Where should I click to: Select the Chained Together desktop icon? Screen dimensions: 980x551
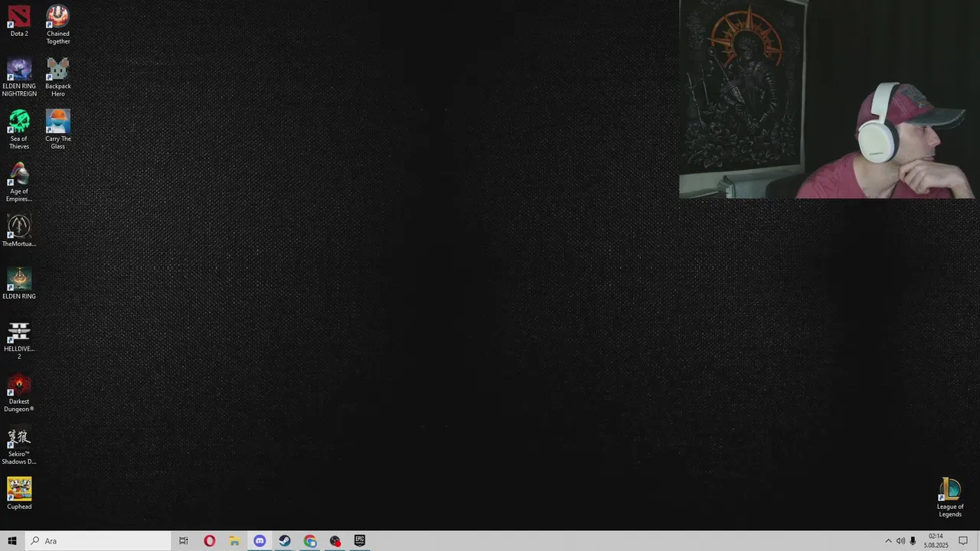pos(57,24)
